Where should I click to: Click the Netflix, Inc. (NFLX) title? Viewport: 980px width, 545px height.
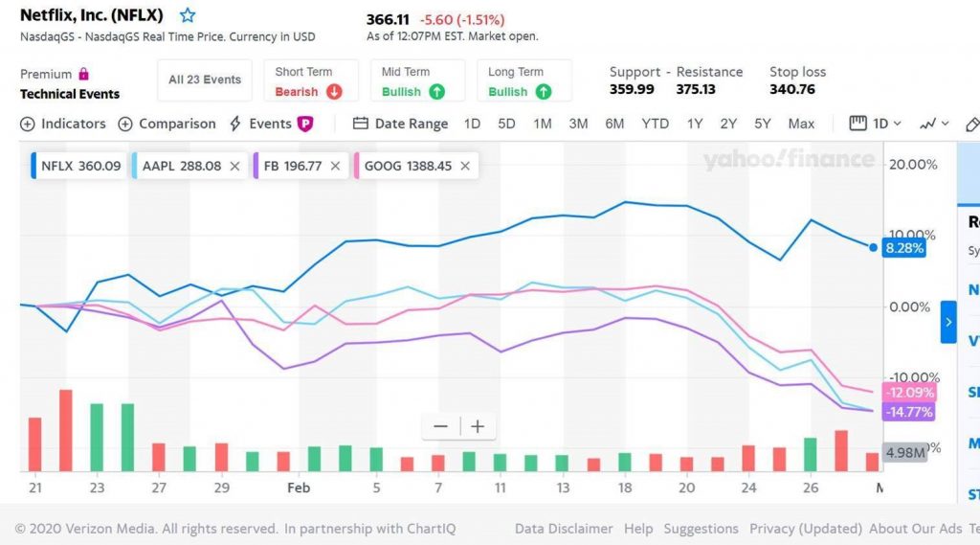(x=91, y=15)
